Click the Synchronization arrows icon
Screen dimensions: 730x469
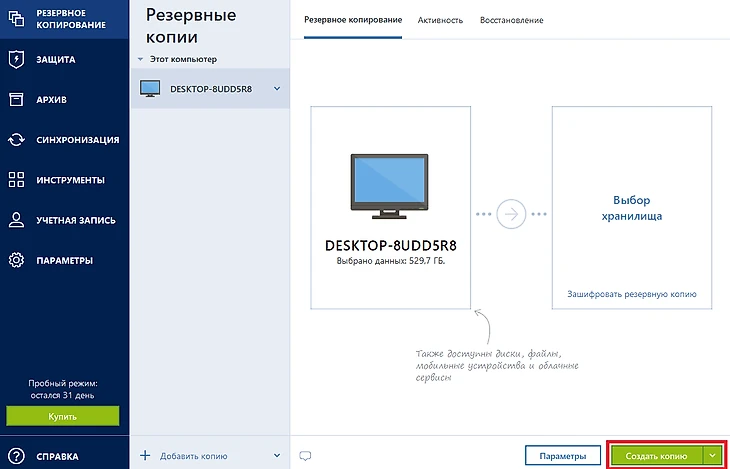tap(16, 139)
